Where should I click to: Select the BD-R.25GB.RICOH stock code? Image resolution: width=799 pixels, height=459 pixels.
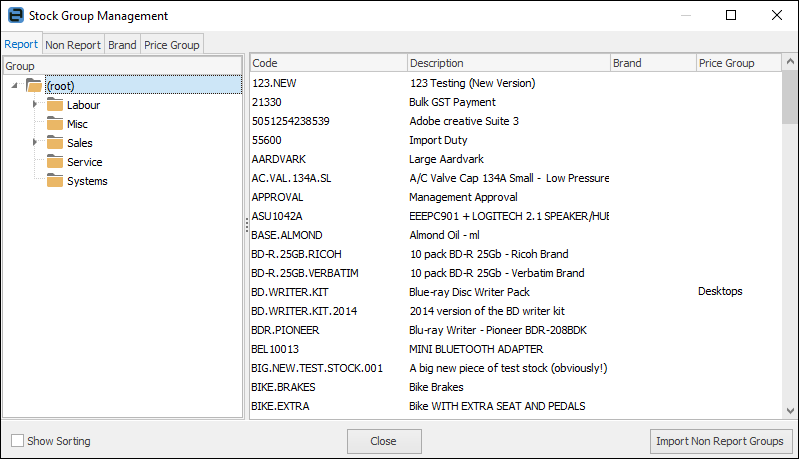point(297,254)
